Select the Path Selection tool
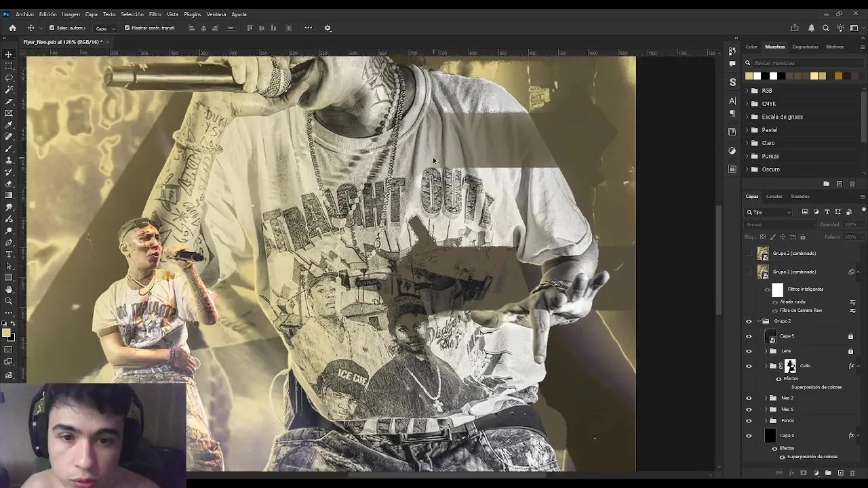 tap(9, 266)
